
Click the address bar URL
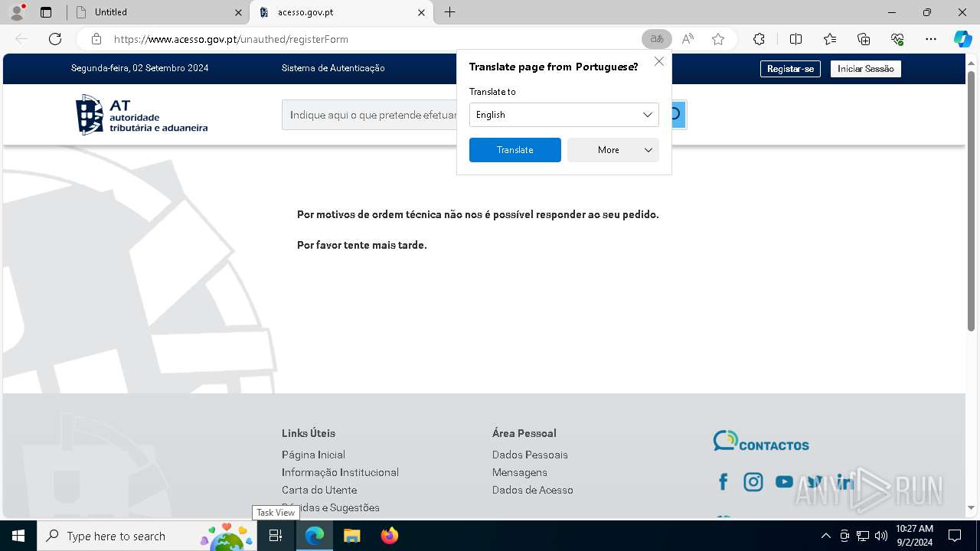tap(231, 39)
